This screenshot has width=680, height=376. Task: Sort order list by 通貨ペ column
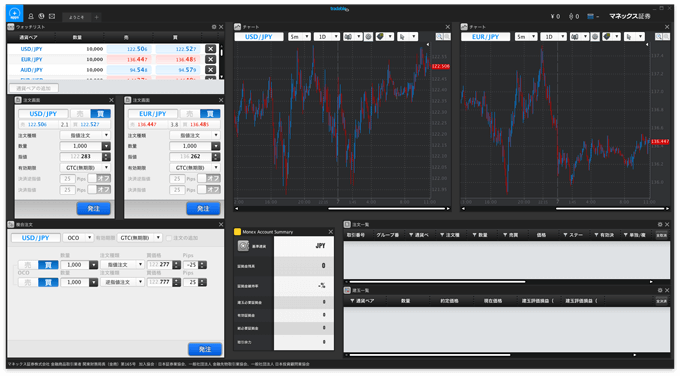click(419, 235)
